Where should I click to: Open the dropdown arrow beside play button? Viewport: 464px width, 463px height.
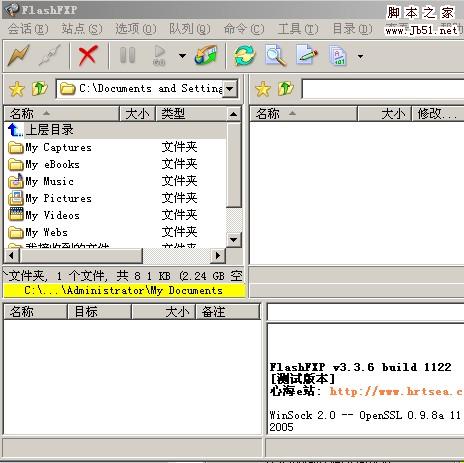click(182, 55)
